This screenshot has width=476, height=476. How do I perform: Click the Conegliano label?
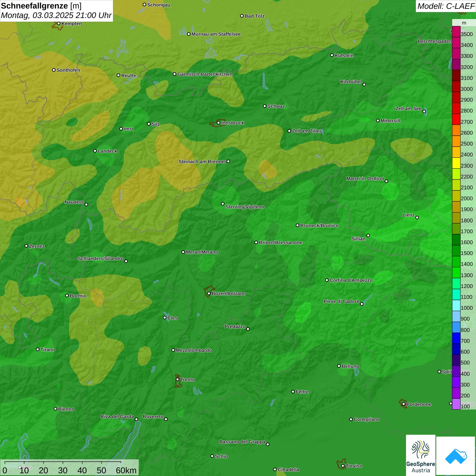tap(367, 419)
